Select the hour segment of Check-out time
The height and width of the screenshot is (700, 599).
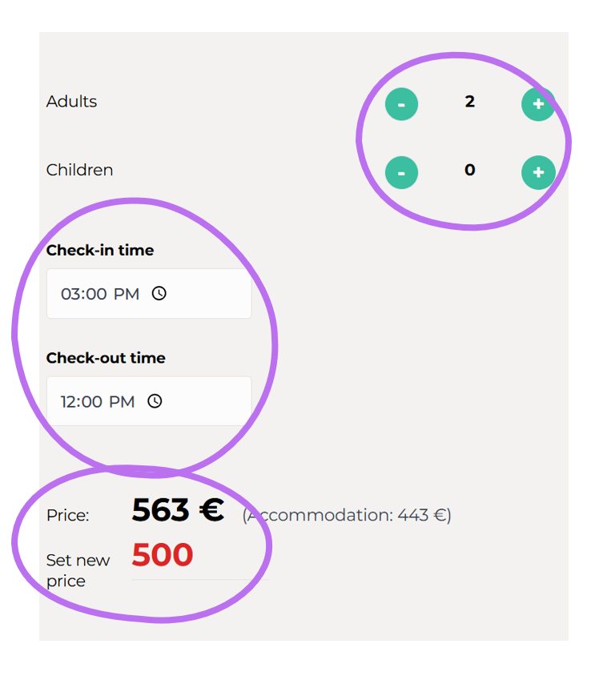pos(69,401)
